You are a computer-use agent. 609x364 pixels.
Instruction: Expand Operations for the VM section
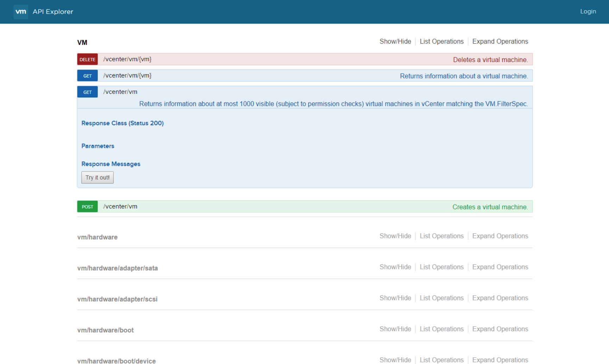coord(500,42)
